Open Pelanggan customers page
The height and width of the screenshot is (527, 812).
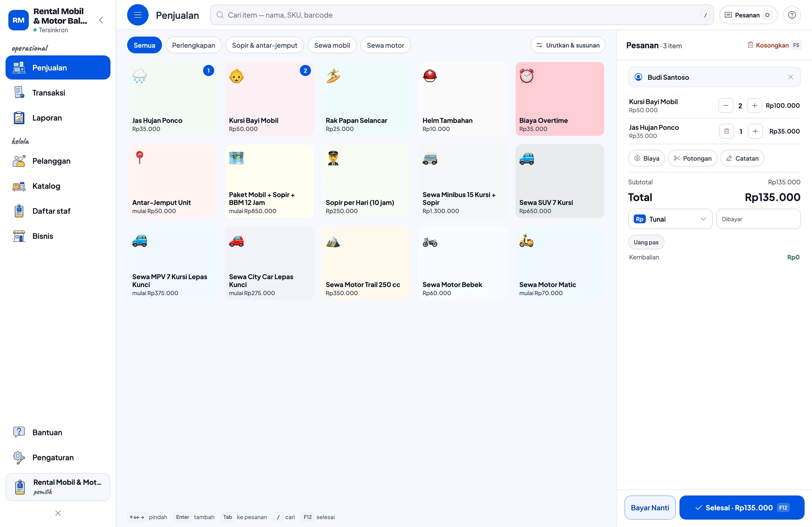58,161
